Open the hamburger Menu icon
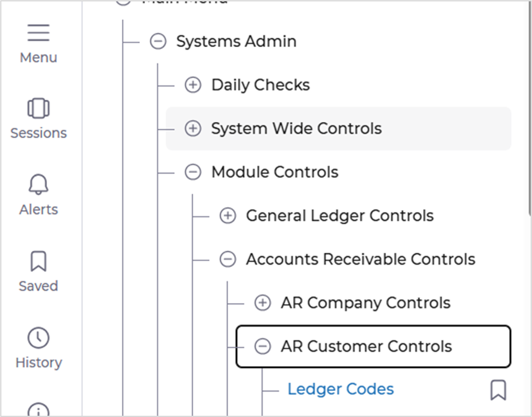532x417 pixels. point(38,33)
